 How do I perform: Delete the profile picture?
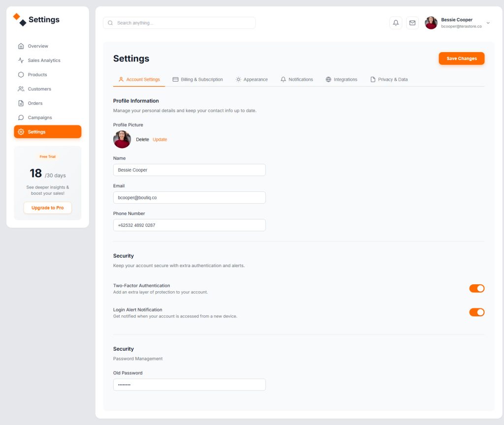click(142, 139)
